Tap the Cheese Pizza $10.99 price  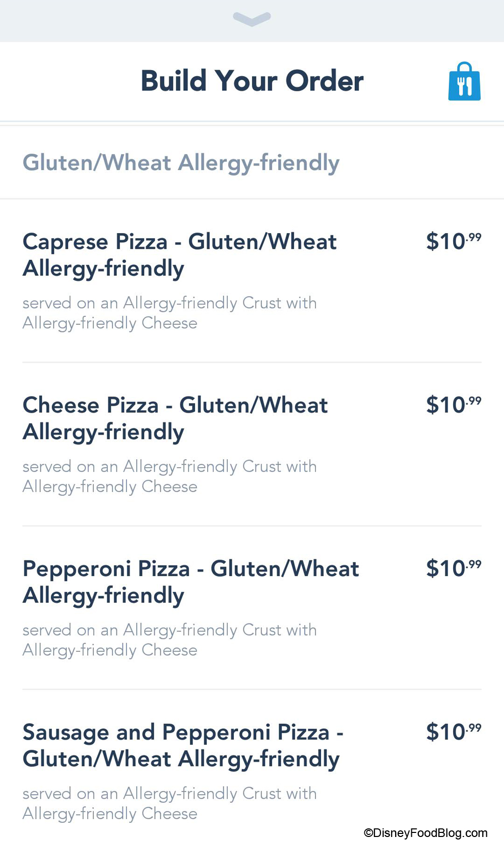click(x=453, y=405)
